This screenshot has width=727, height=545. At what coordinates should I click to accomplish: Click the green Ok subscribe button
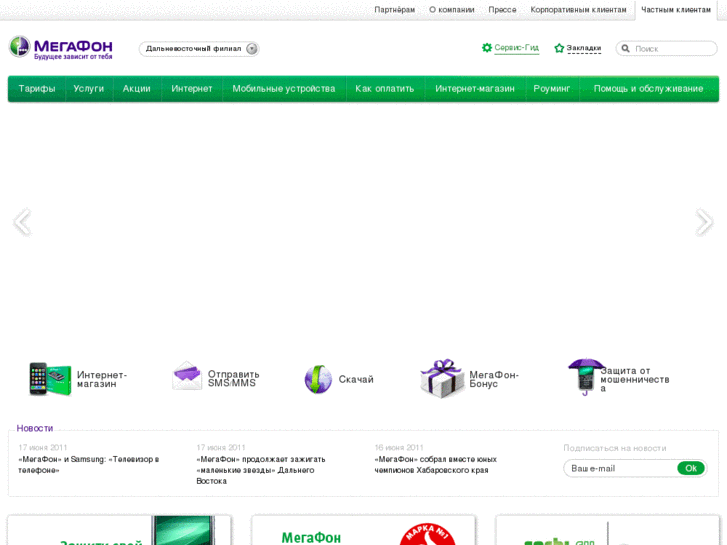pyautogui.click(x=691, y=468)
